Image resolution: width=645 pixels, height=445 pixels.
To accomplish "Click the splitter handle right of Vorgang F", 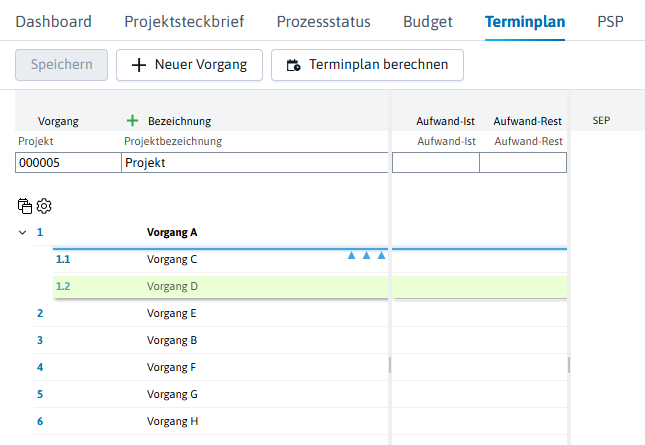I will click(390, 365).
